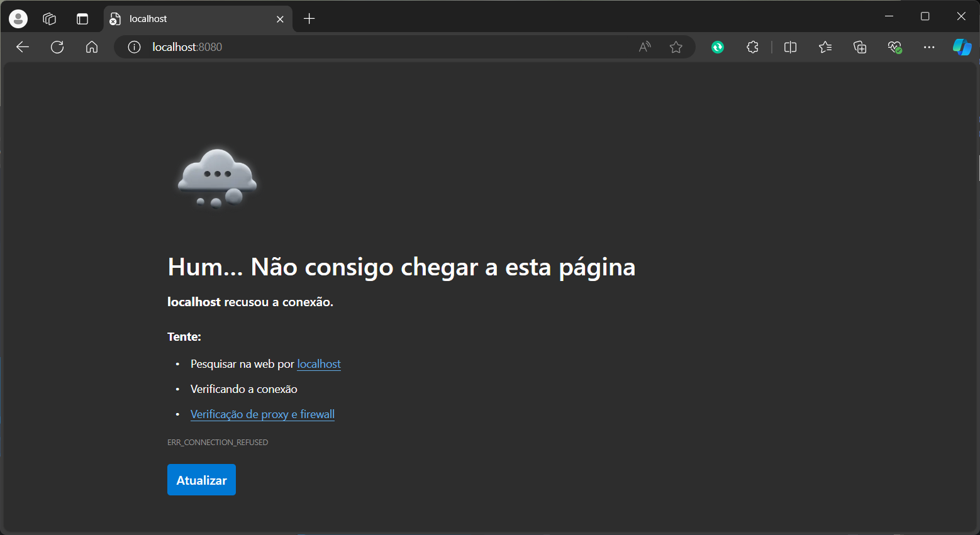Follow Verificação de proxy e firewall link
980x535 pixels.
(262, 414)
